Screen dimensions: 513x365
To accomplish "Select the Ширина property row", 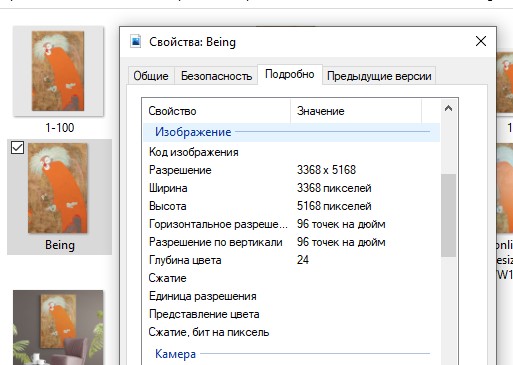I will pyautogui.click(x=292, y=188).
